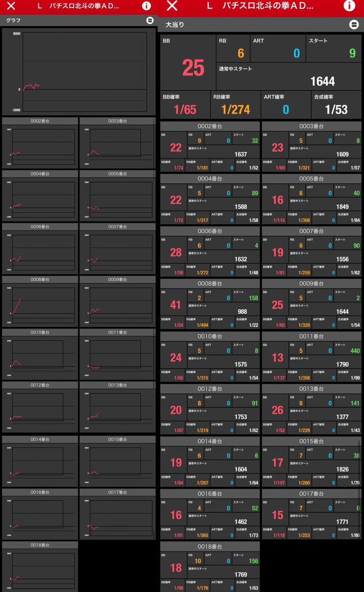Click the main ART確率 value 0
364x592 pixels.
click(x=286, y=110)
